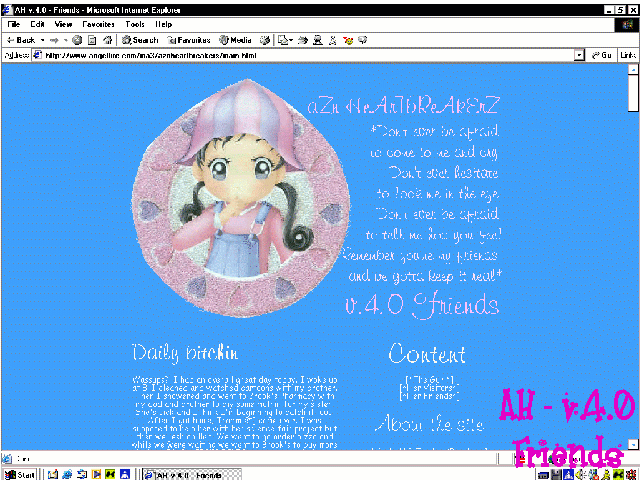The width and height of the screenshot is (640, 480).
Task: Click the page icon in address bar
Action: coord(38,55)
